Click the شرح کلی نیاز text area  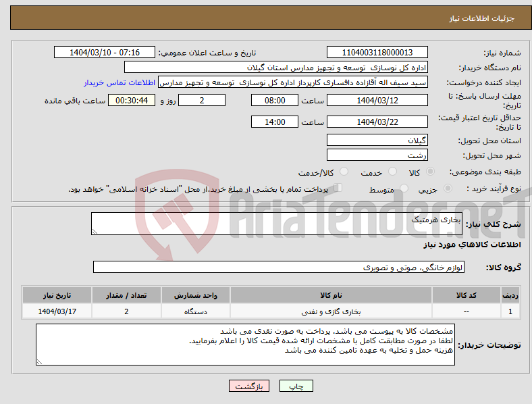[x=277, y=224]
